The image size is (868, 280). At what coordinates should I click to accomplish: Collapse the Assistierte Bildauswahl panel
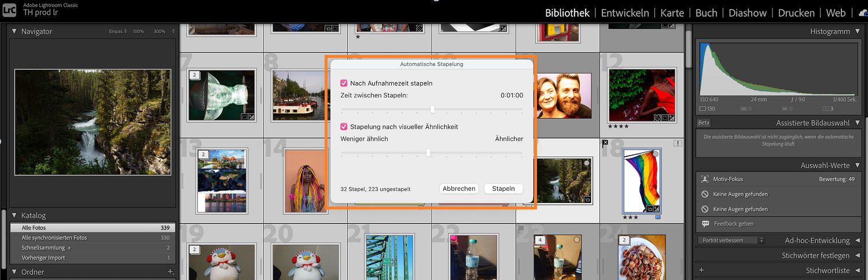[857, 123]
